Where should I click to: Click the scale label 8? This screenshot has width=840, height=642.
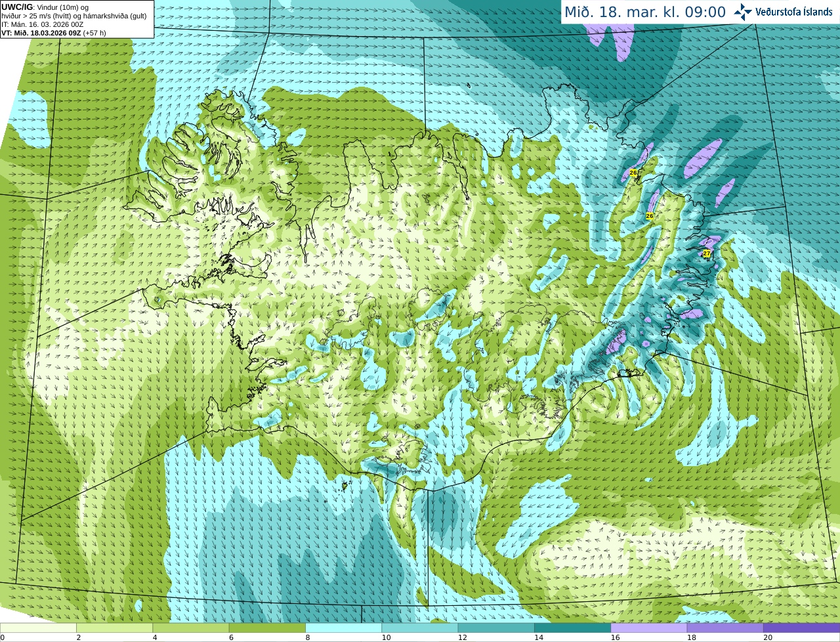[308, 637]
